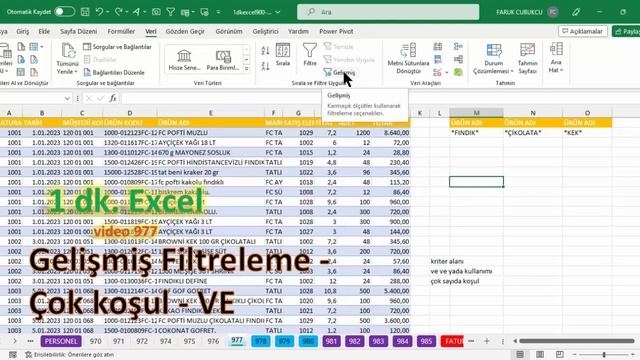Expand the Veri Türleri gallery arrow
The width and height of the screenshot is (640, 360).
(247, 69)
